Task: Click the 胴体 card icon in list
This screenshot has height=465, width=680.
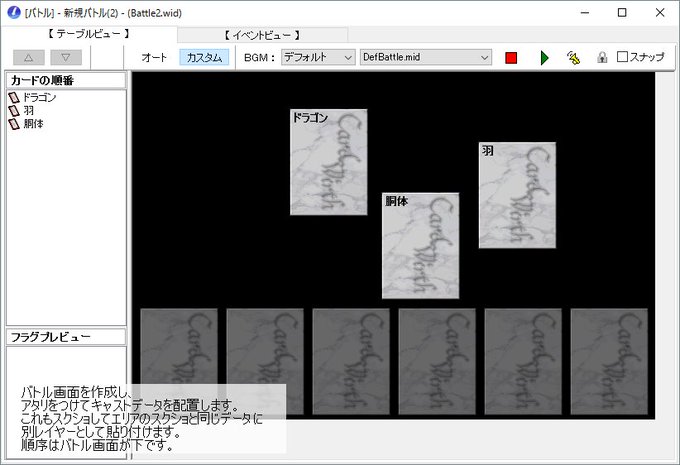Action: [x=14, y=124]
